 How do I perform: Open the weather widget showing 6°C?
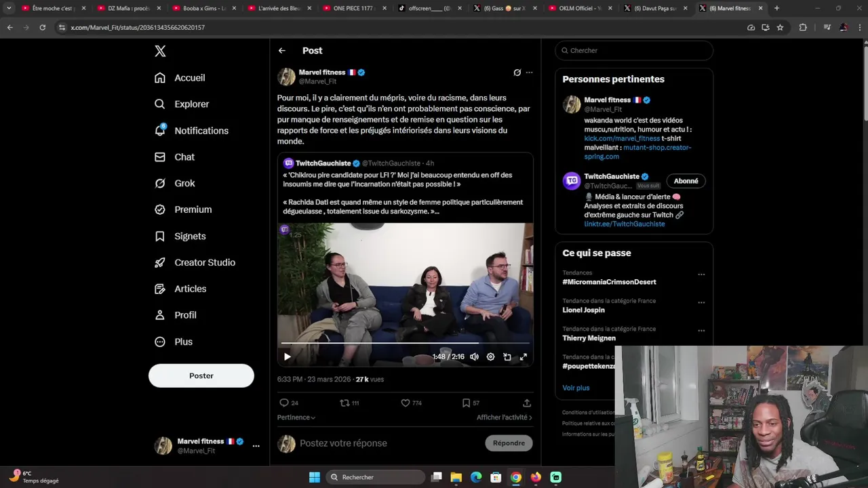(x=34, y=476)
